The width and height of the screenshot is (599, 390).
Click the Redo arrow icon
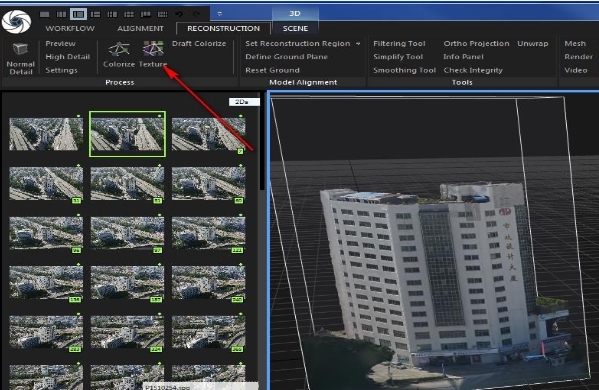[x=196, y=14]
